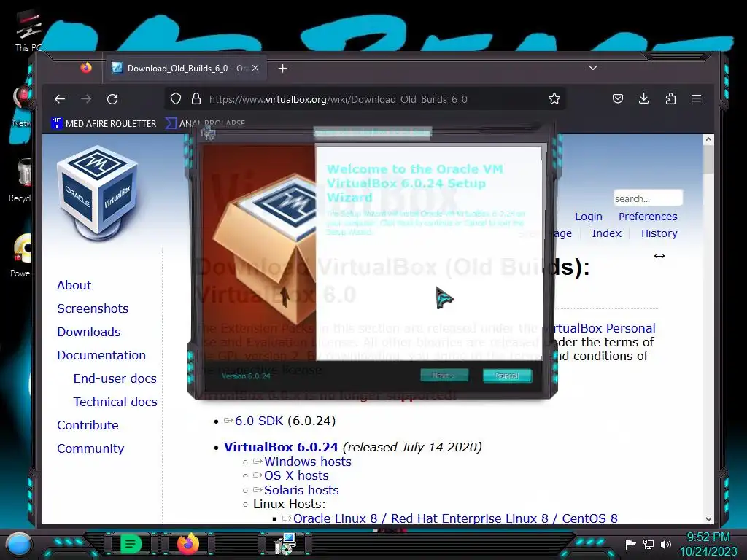This screenshot has height=560, width=747.
Task: Select the Network desktop icon
Action: [x=21, y=106]
